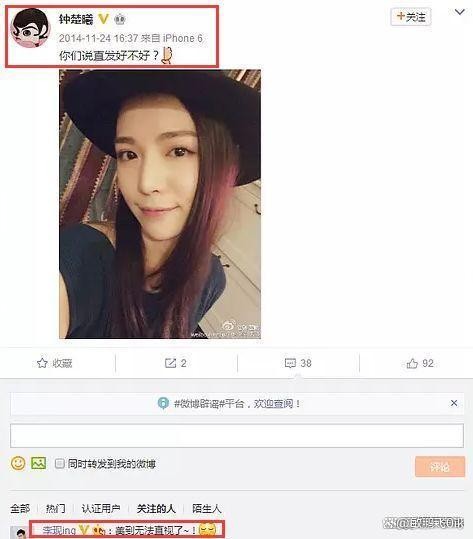Select the 认证用户 comments tab
This screenshot has height=539, width=473.
coord(101,508)
